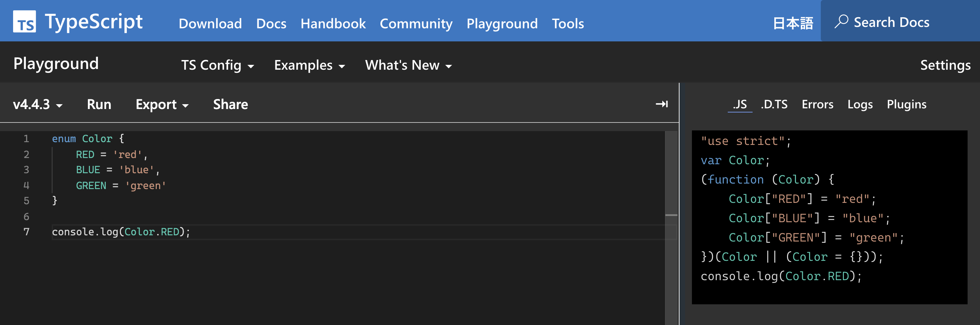Screen dimensions: 980x325
Task: Switch language to 日本語
Action: 793,23
